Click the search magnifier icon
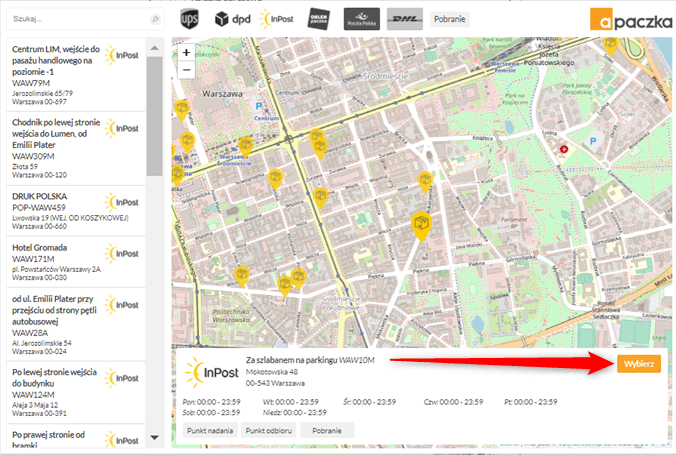676x455 pixels. (154, 19)
